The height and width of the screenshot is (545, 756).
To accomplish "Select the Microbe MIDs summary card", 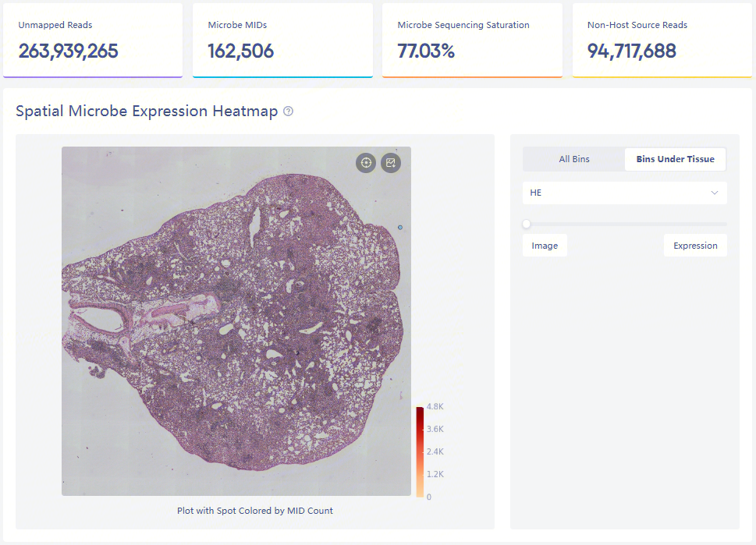I will 282,41.
